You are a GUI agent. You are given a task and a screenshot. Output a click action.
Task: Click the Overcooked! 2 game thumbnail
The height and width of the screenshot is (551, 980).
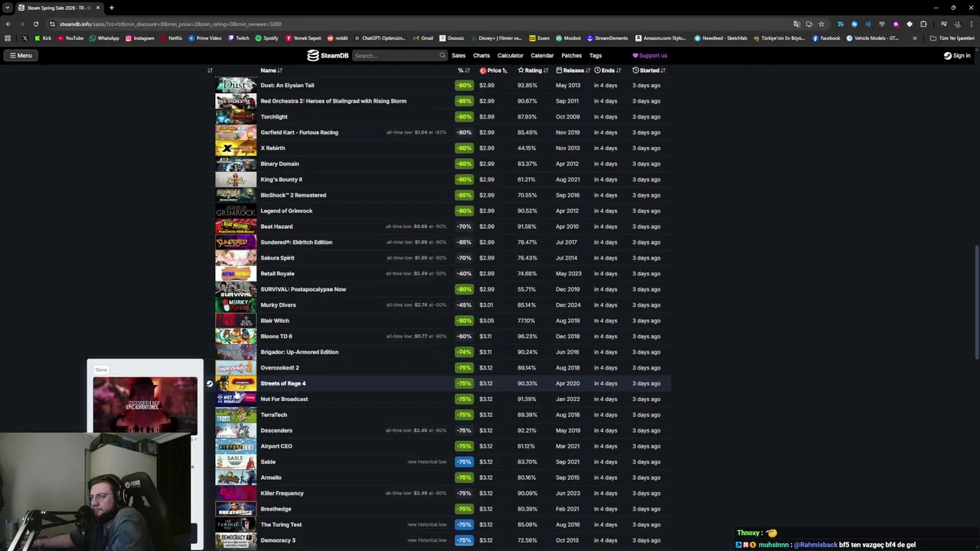click(236, 367)
